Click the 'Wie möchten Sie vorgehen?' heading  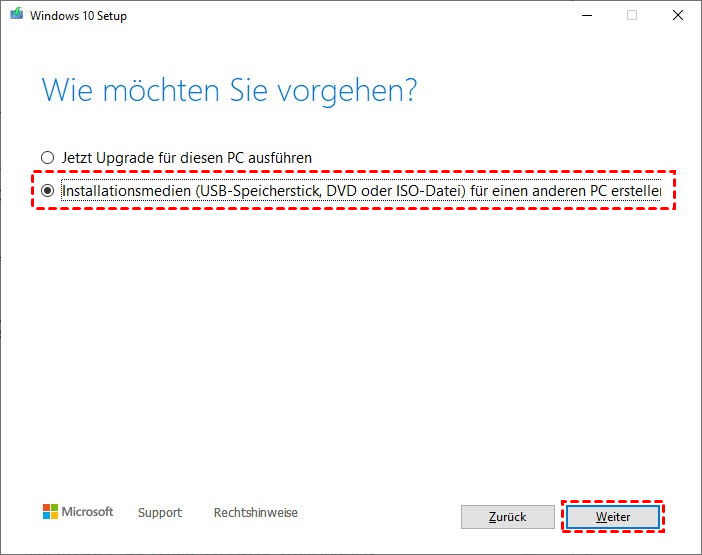pos(229,91)
